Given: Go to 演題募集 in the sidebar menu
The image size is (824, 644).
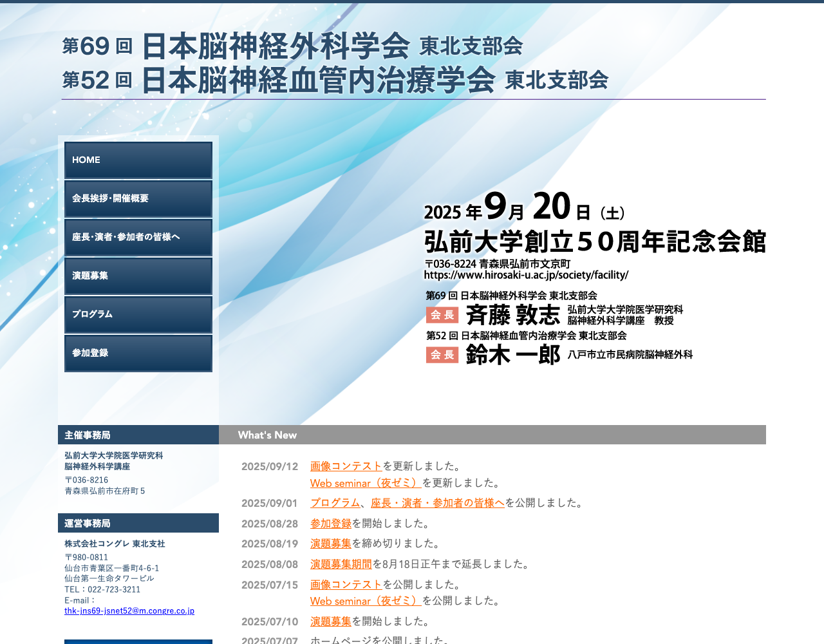Looking at the screenshot, I should tap(138, 276).
